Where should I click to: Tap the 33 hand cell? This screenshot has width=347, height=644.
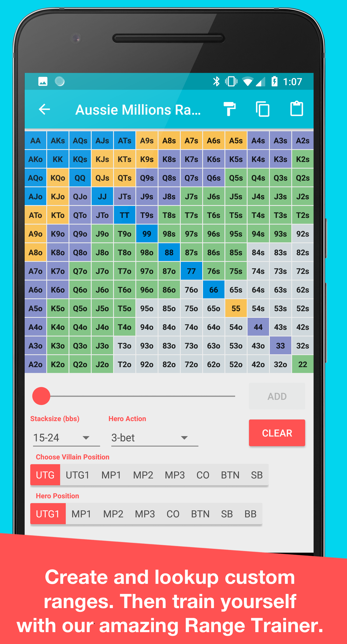[x=281, y=346]
